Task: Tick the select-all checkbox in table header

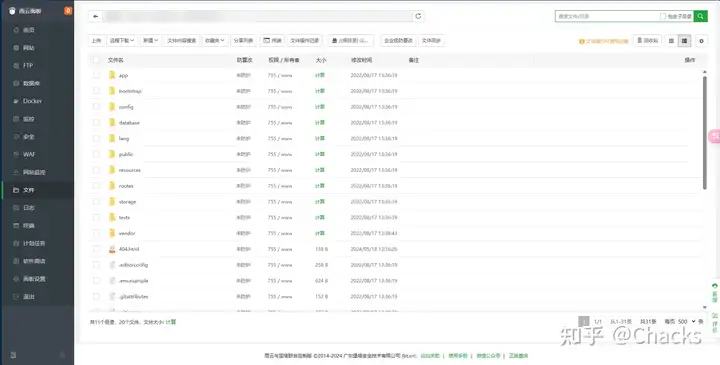Action: [x=96, y=60]
